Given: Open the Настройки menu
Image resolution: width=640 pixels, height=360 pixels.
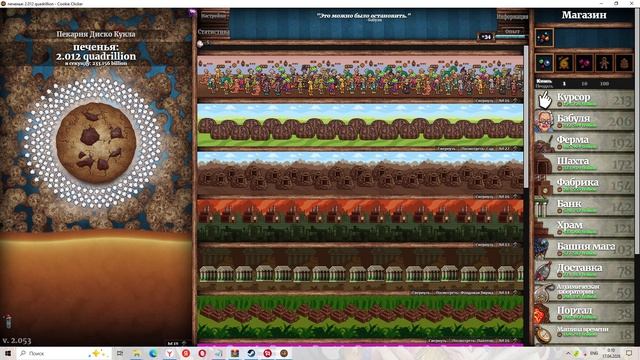Looking at the screenshot, I should tap(213, 16).
